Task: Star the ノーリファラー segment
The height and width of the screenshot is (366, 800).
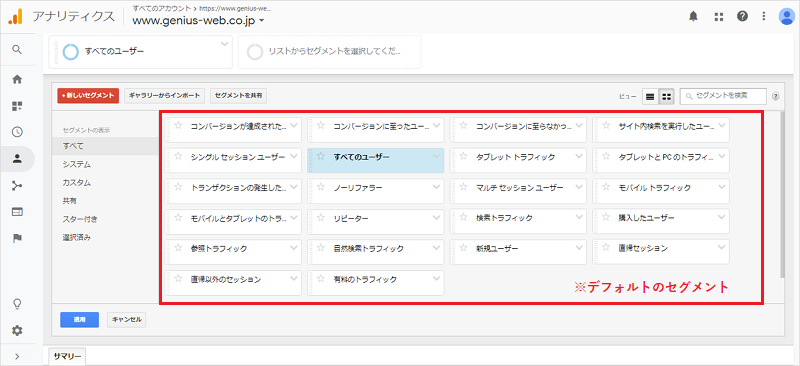Action: 321,187
